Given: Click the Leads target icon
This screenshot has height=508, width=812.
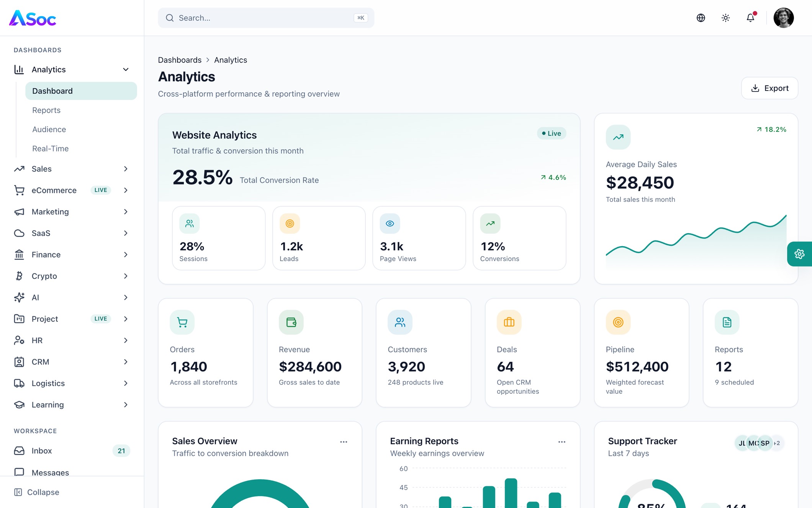Looking at the screenshot, I should click(x=290, y=224).
